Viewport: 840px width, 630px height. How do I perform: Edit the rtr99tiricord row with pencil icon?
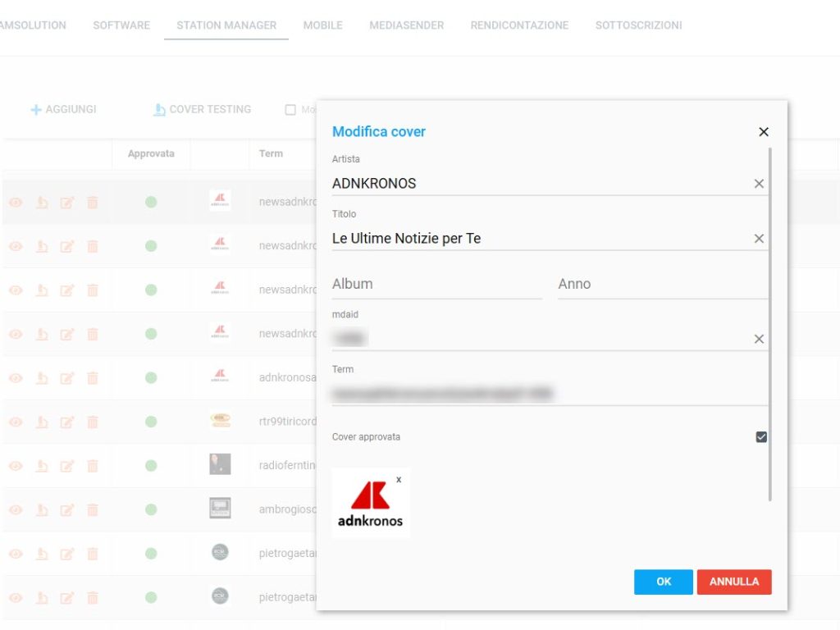(67, 422)
